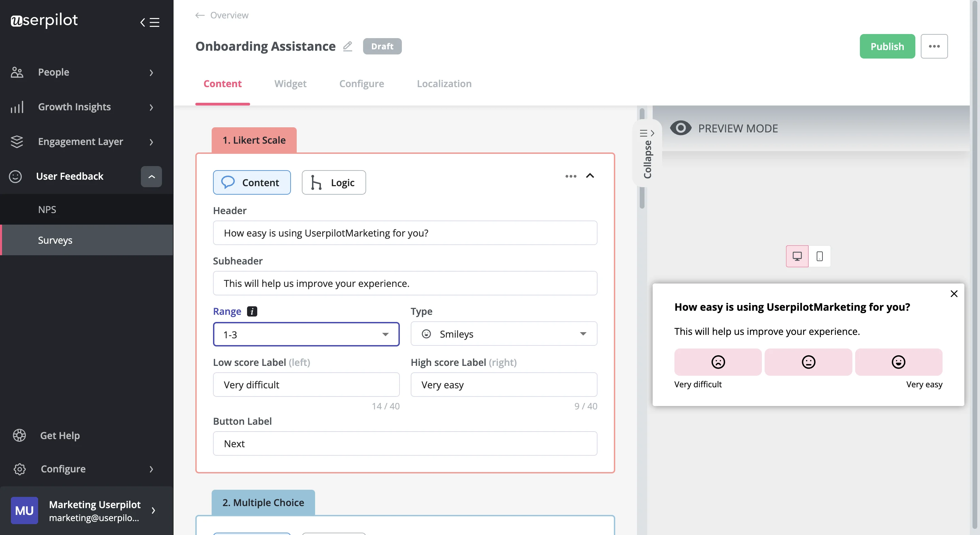This screenshot has width=980, height=535.
Task: Open the more options button beside Publish
Action: click(x=934, y=46)
